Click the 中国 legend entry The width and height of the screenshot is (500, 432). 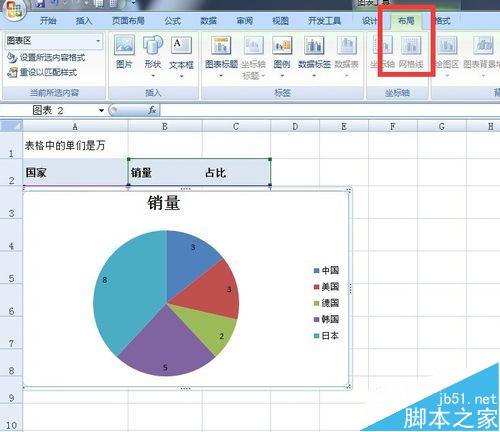326,270
